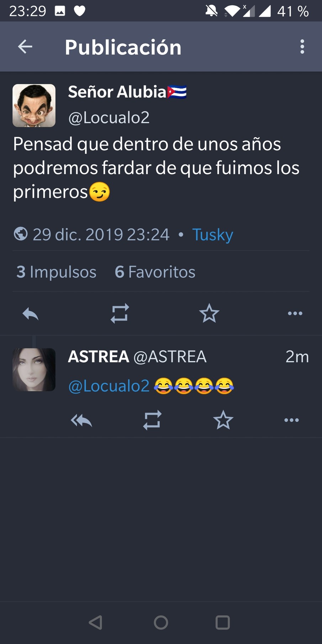
Task: Open the Tusky application link
Action: 212,235
